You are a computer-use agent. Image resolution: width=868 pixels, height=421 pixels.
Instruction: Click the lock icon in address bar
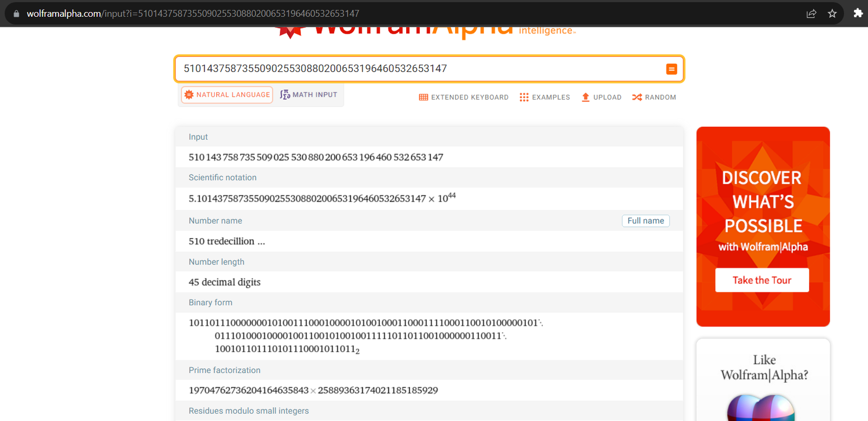coord(16,14)
